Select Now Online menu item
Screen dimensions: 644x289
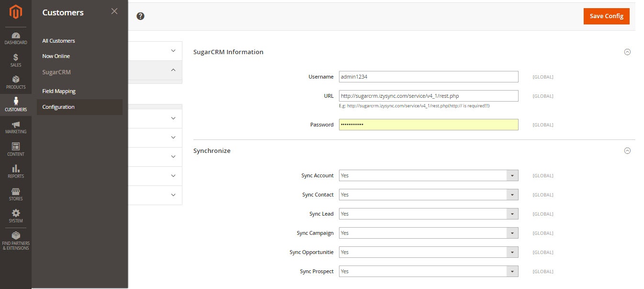coord(56,56)
